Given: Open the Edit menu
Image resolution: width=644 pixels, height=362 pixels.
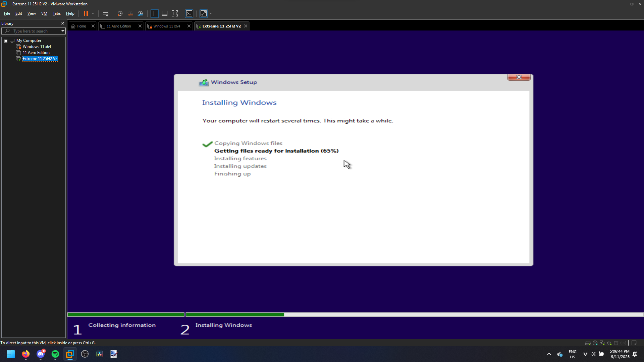Looking at the screenshot, I should click(19, 13).
